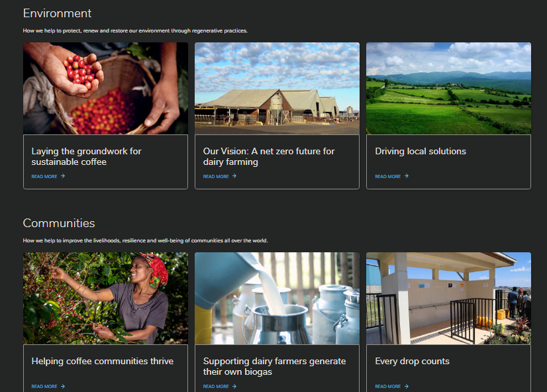
Task: Click the 'Driving local solutions' title
Action: (x=421, y=152)
